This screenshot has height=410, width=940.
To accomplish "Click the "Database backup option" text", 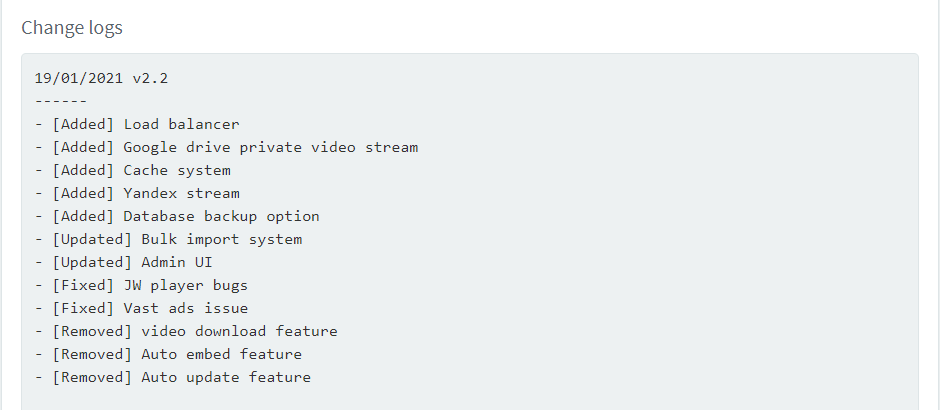I will click(x=221, y=217).
